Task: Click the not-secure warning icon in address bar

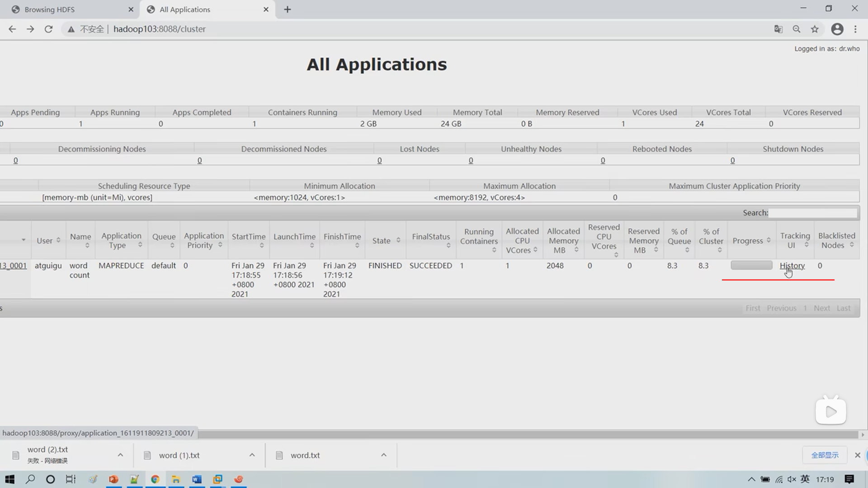Action: pyautogui.click(x=71, y=29)
